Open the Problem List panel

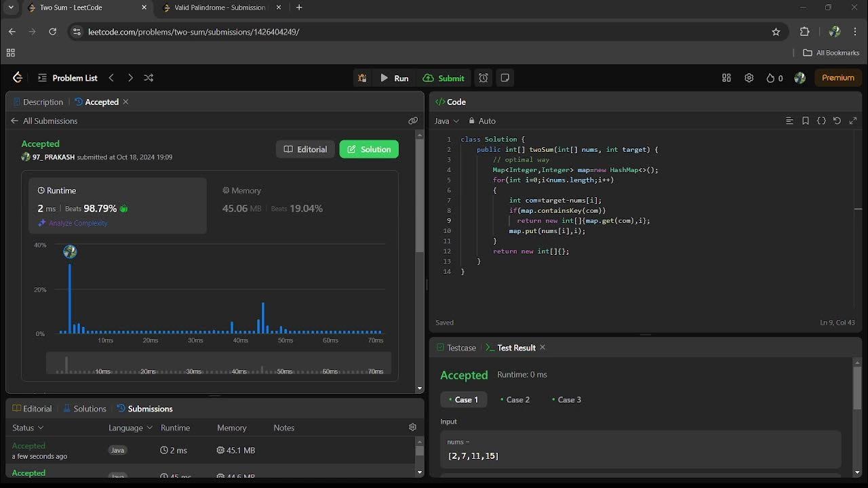[x=68, y=78]
